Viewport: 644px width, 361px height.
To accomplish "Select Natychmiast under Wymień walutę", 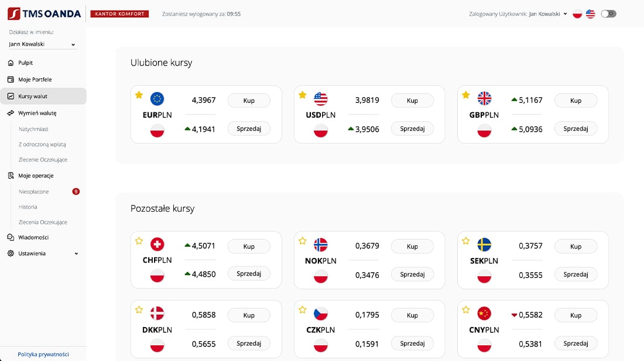I will coord(33,129).
